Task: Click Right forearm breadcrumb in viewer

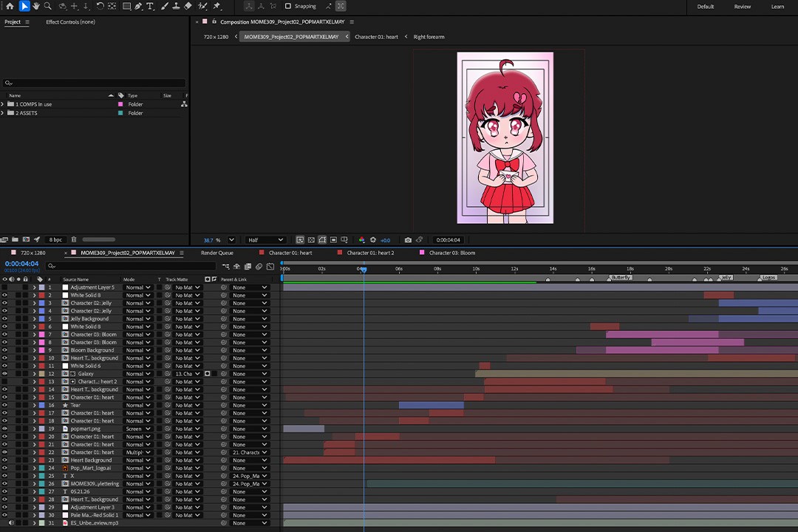Action: click(x=429, y=37)
